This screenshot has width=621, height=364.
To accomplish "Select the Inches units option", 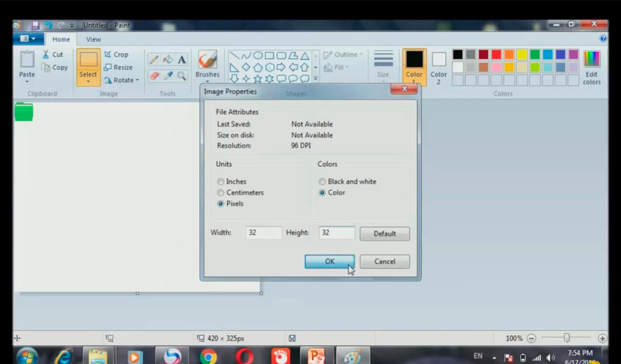I will pos(221,181).
